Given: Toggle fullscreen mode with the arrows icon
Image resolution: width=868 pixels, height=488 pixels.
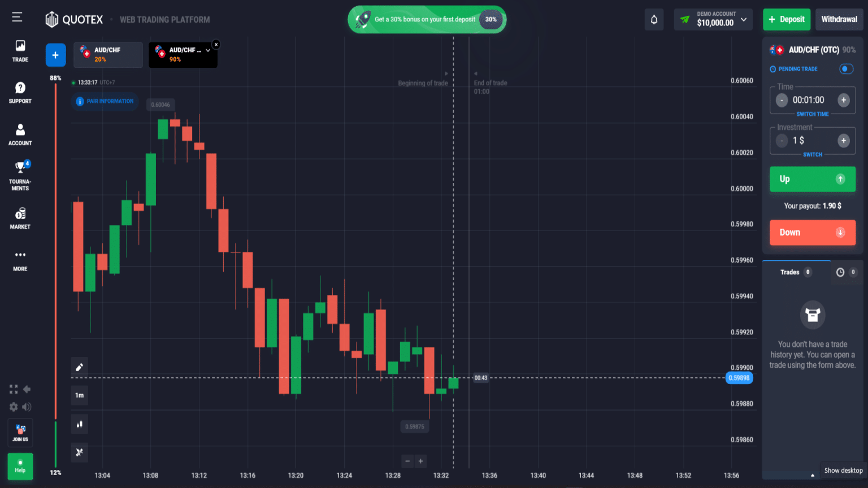Looking at the screenshot, I should coord(14,389).
